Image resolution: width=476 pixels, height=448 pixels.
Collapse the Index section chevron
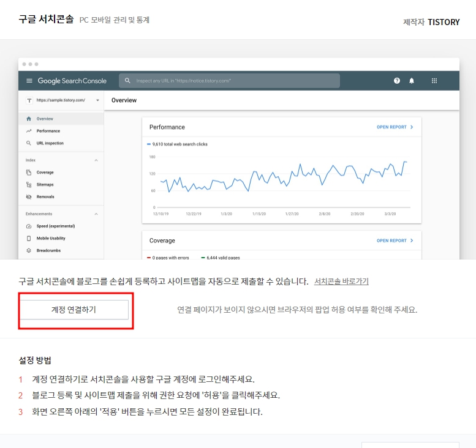click(x=96, y=160)
